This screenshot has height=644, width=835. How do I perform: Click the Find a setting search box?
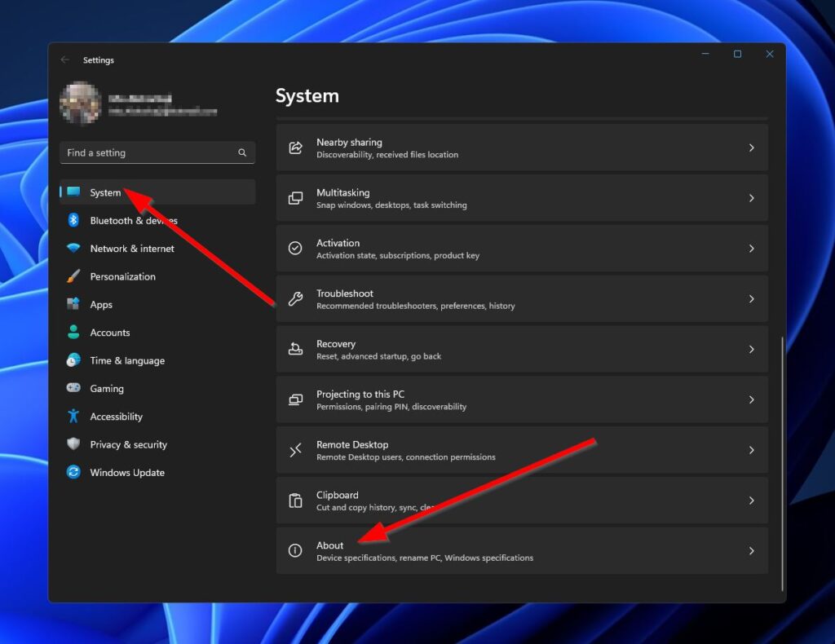pos(157,152)
